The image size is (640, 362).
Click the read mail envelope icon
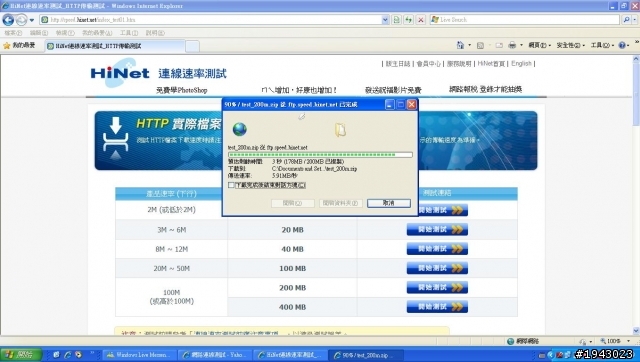tap(499, 45)
